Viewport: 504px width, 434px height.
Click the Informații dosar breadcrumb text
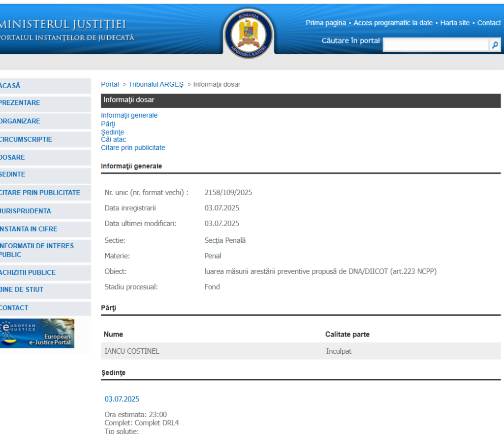pos(217,84)
